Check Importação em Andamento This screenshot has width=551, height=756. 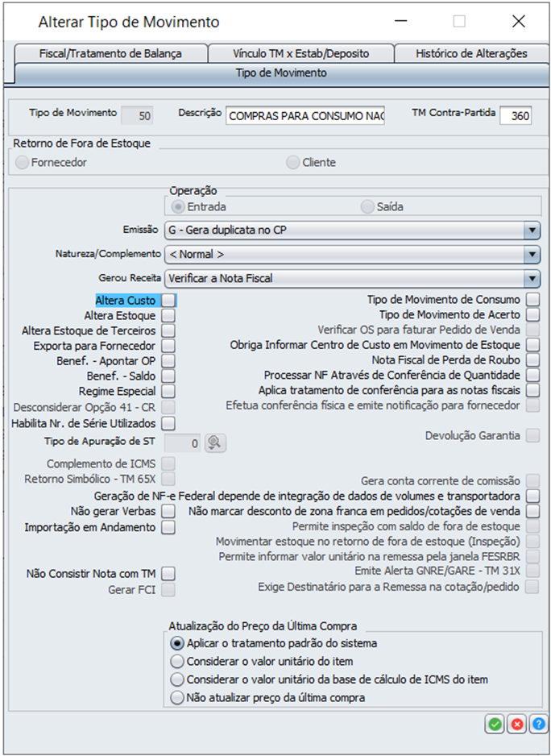coord(168,527)
